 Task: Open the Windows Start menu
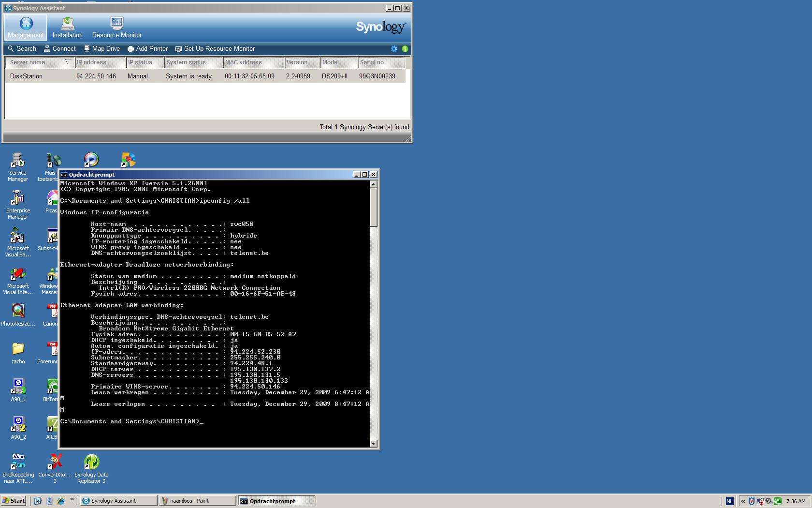coord(14,501)
